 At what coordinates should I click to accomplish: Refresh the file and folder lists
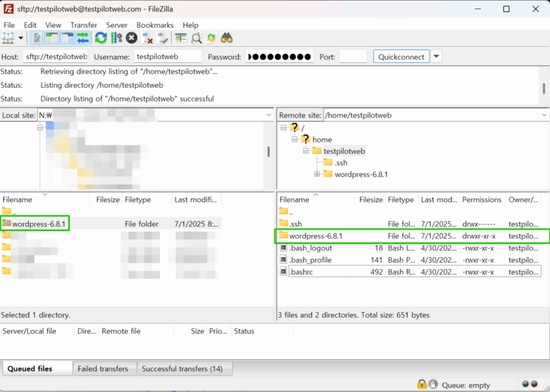[100, 38]
